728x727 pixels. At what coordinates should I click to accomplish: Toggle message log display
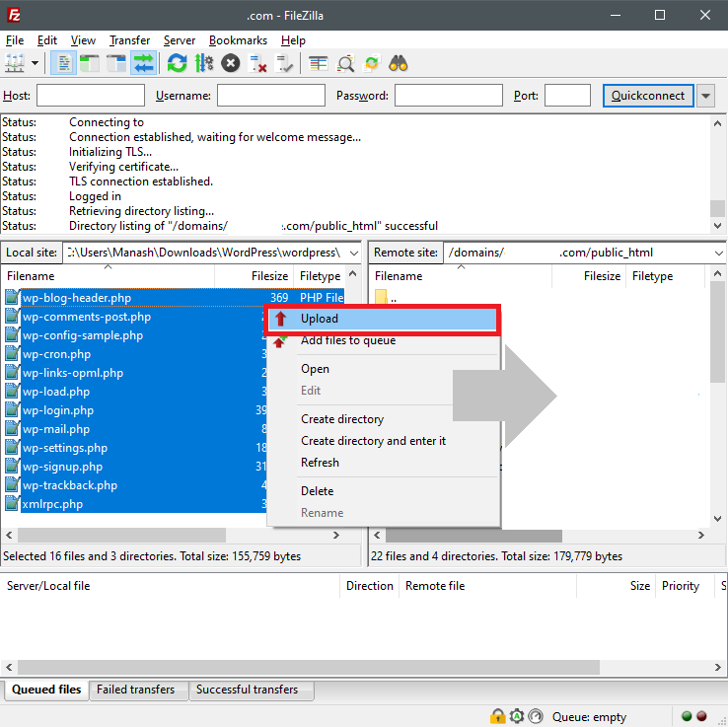63,63
